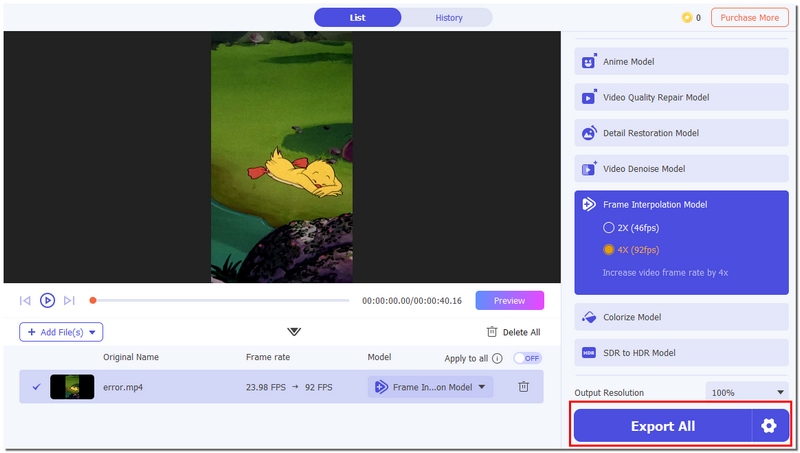
Task: Collapse the file list with the down chevron
Action: 294,332
